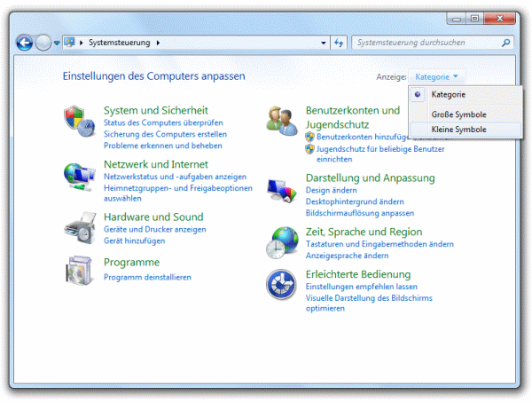This screenshot has height=402, width=532.
Task: Click the Systemsteuerung durchsuchen search field
Action: [x=425, y=43]
